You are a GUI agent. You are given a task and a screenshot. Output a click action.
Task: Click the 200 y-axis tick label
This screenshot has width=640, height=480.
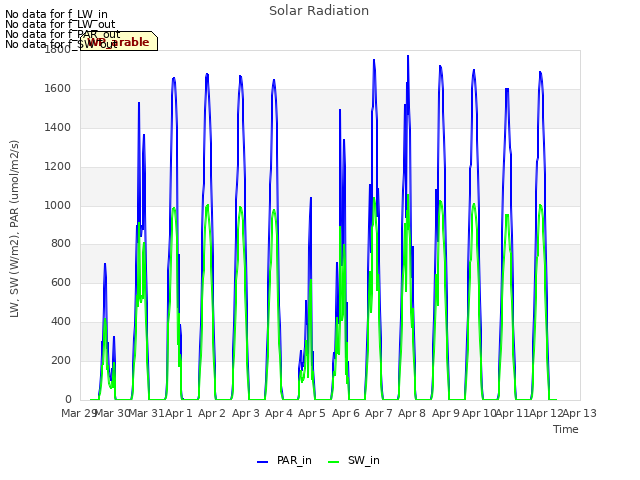(x=61, y=360)
